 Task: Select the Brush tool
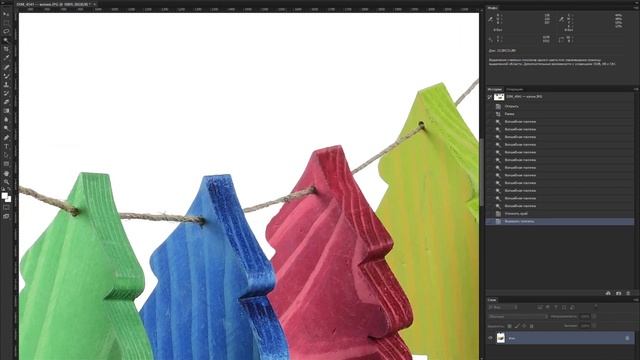coord(6,76)
